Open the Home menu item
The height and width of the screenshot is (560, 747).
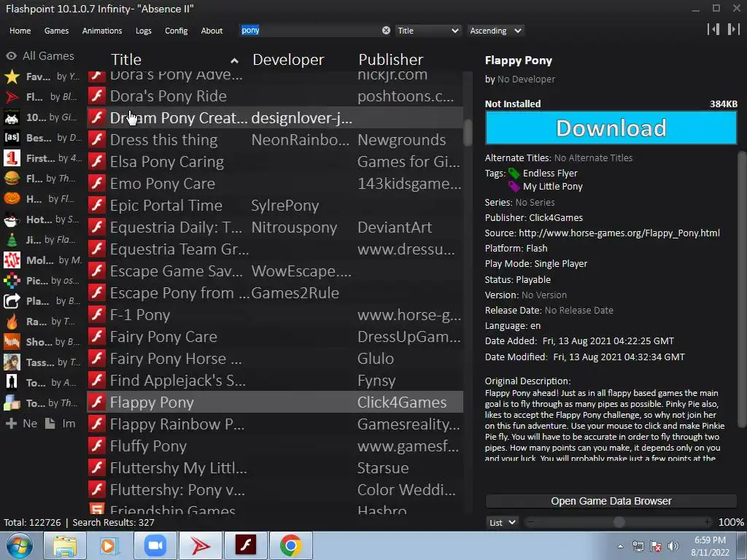coord(20,31)
